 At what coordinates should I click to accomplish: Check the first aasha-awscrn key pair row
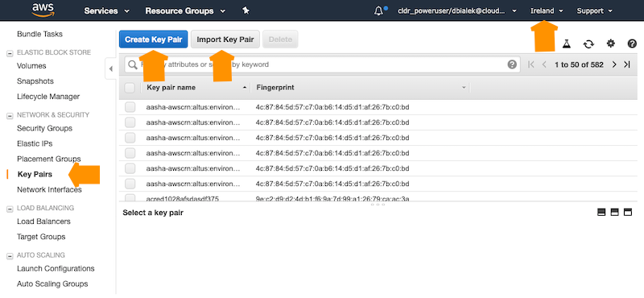pos(130,107)
